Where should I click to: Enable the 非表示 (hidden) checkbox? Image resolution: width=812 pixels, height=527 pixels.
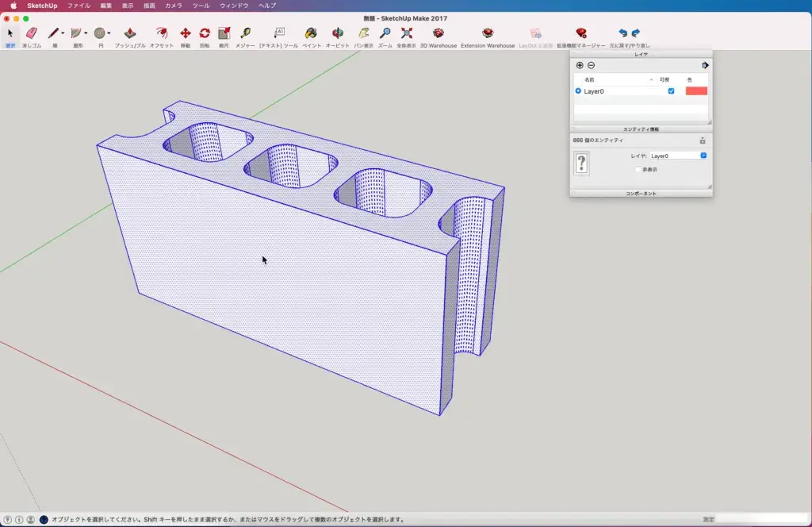click(x=638, y=169)
